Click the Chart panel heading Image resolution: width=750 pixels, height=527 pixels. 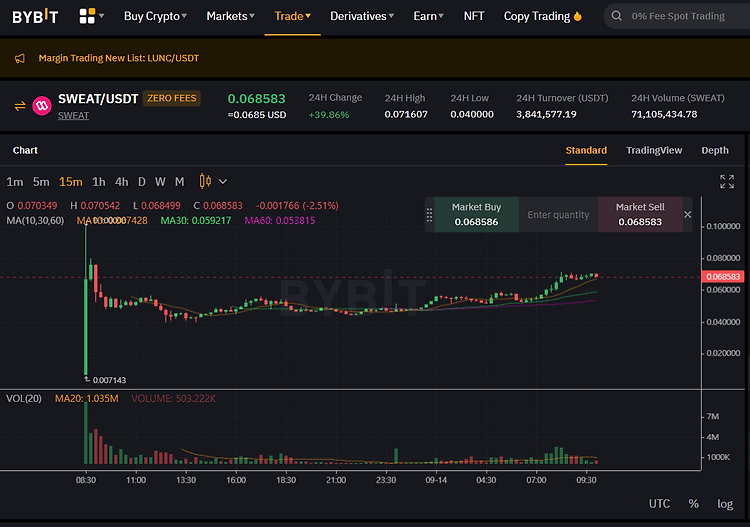pyautogui.click(x=25, y=150)
